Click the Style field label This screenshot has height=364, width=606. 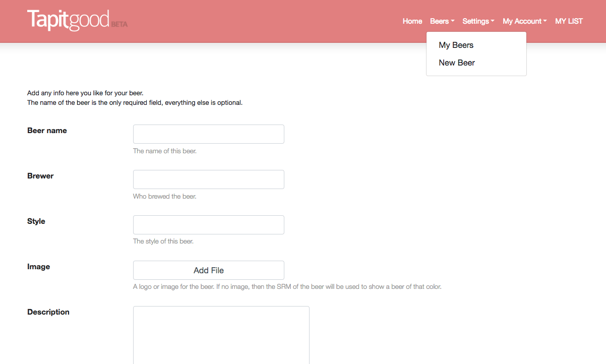click(x=36, y=221)
